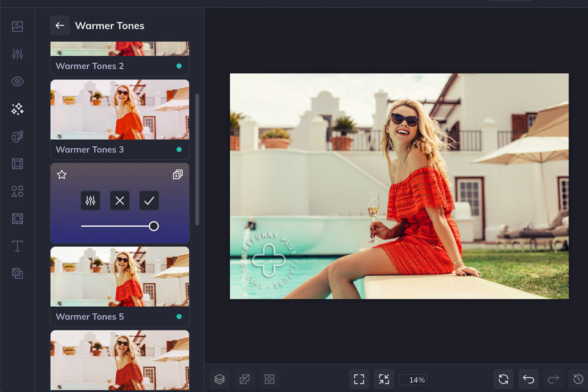
Task: Open the Touch Up eye icon
Action: point(17,81)
